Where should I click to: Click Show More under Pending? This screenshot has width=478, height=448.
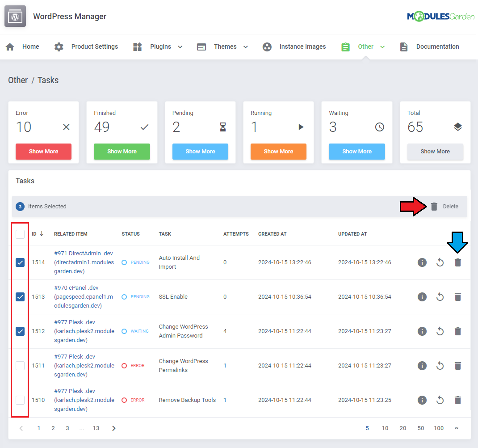[200, 152]
